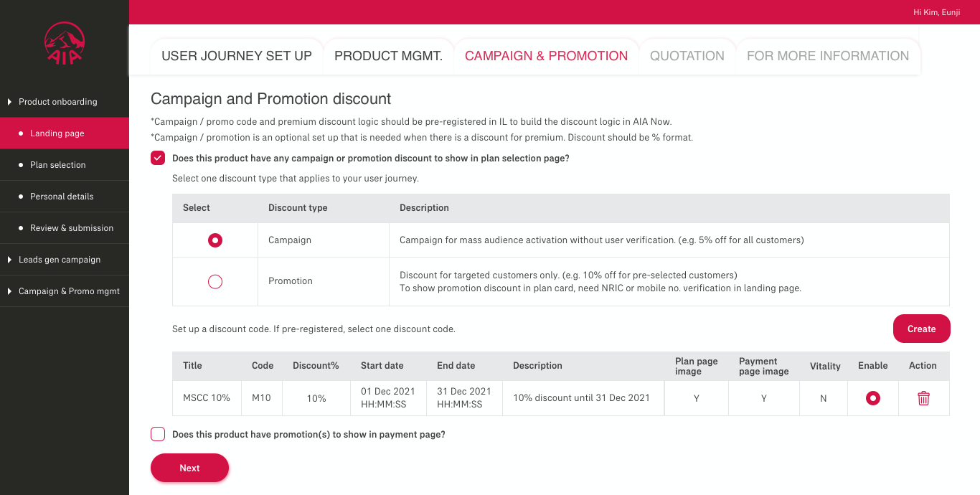This screenshot has height=495, width=980.
Task: Click the Create discount code button
Action: pos(922,329)
